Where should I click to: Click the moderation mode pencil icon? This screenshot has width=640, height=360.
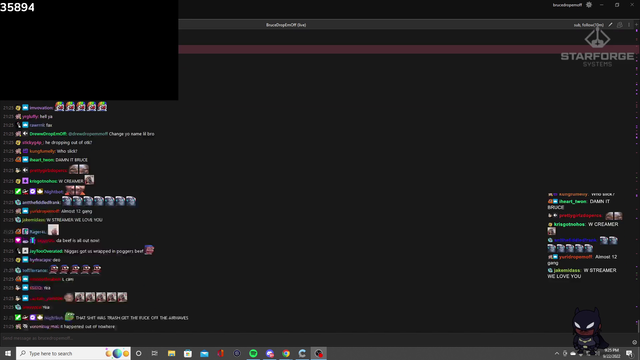pos(610,25)
